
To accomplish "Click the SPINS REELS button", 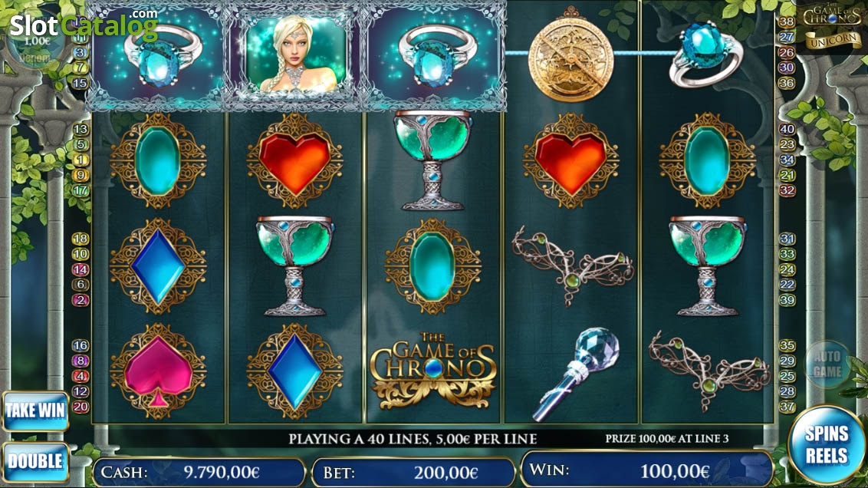I will (827, 445).
